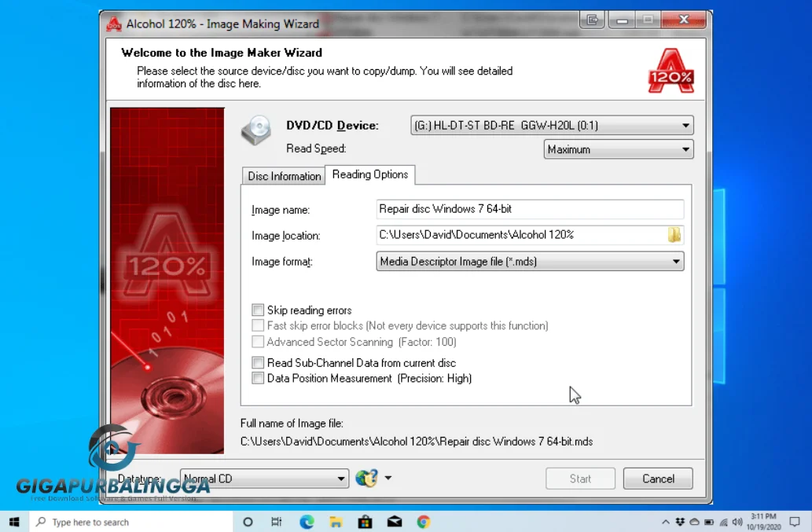Open Microsoft Edge from the taskbar
Viewport: 812px width, 532px height.
307,521
